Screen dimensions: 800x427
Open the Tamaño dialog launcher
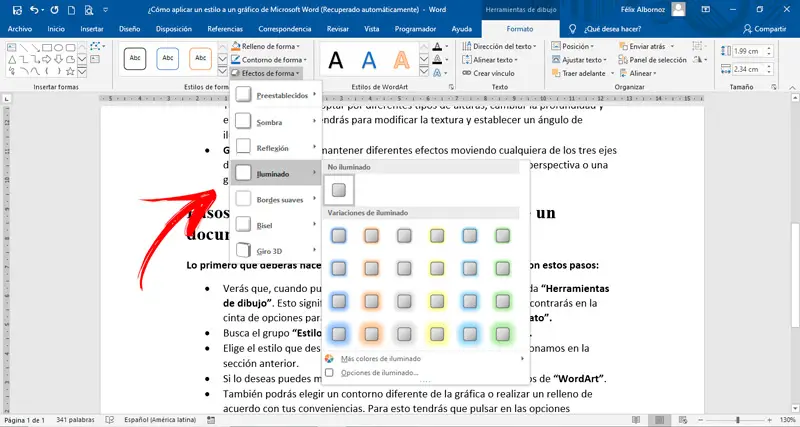click(x=774, y=87)
